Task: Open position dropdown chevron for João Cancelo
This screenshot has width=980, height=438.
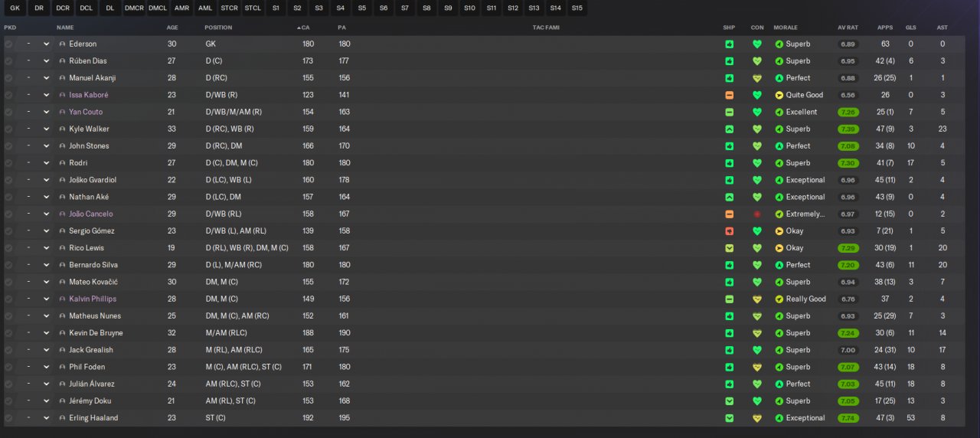Action: point(46,214)
